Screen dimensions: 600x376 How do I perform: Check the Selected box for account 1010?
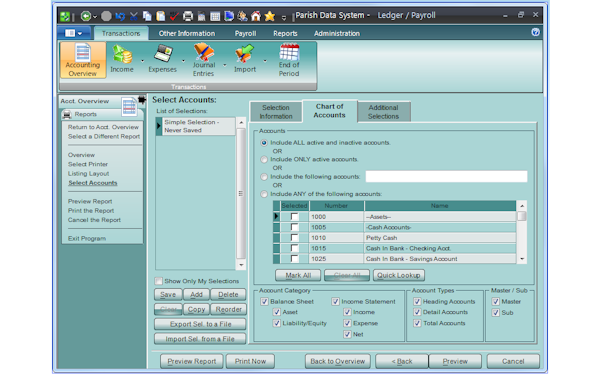tap(294, 238)
